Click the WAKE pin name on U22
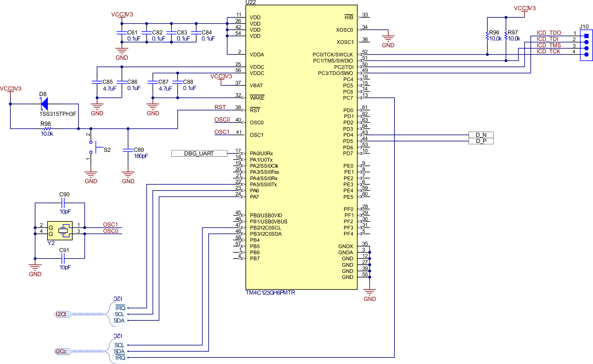 [257, 98]
